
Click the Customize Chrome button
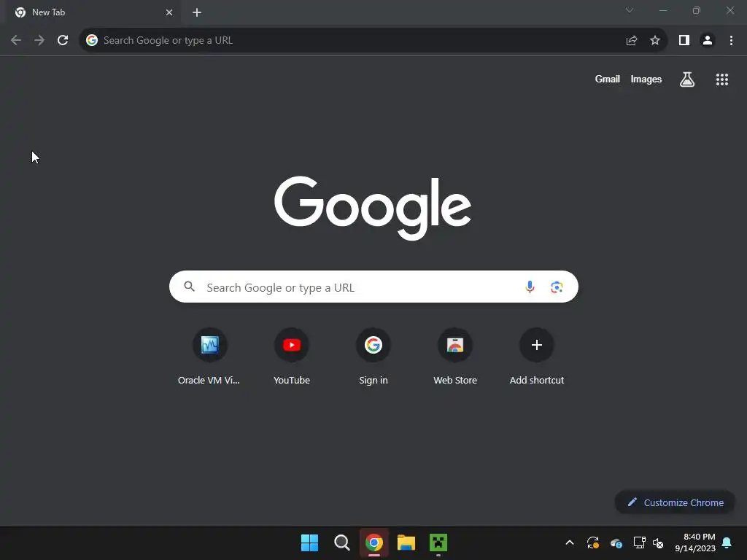point(675,502)
